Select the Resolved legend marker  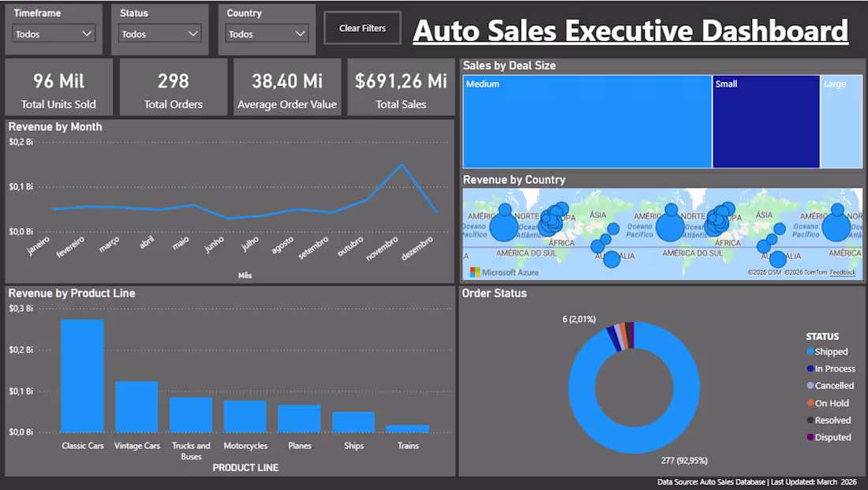(x=812, y=421)
